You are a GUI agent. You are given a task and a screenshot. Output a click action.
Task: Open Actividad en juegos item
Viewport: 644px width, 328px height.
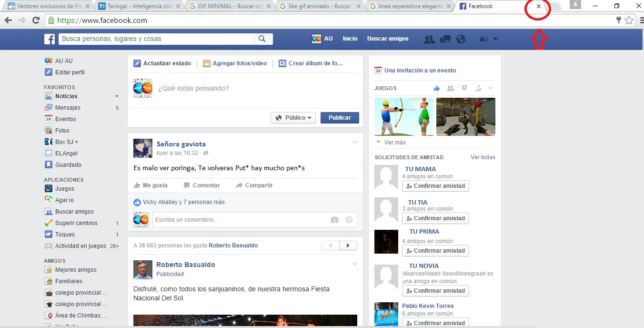(80, 246)
